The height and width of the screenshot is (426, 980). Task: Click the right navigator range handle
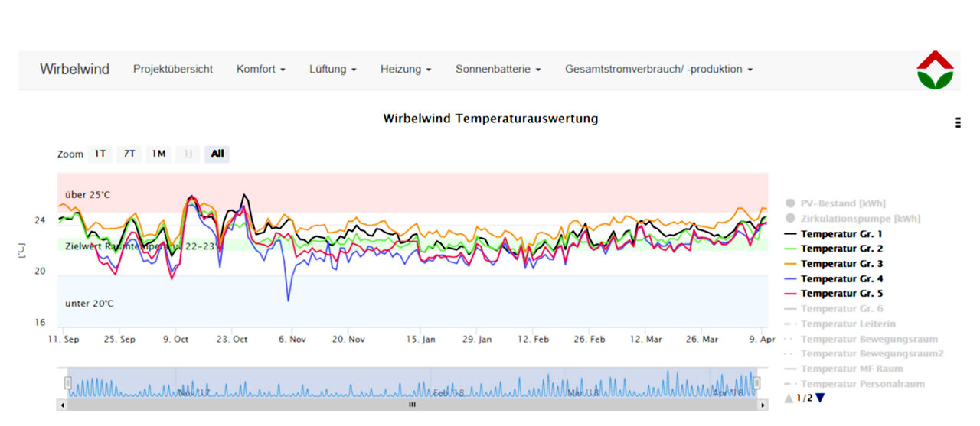click(756, 382)
